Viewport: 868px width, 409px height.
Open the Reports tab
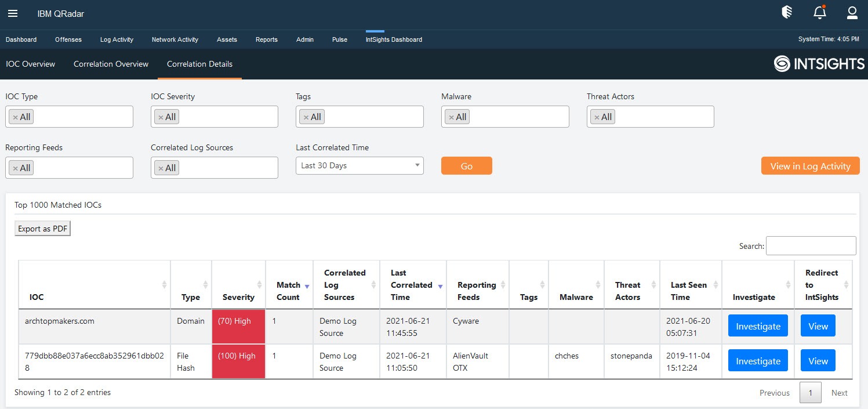tap(267, 39)
